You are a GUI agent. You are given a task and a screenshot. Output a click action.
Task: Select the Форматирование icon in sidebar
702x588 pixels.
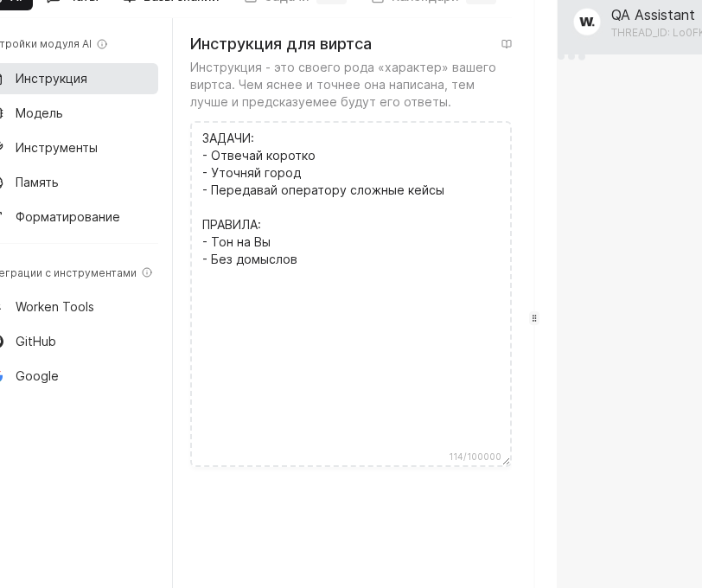pyautogui.click(x=3, y=217)
